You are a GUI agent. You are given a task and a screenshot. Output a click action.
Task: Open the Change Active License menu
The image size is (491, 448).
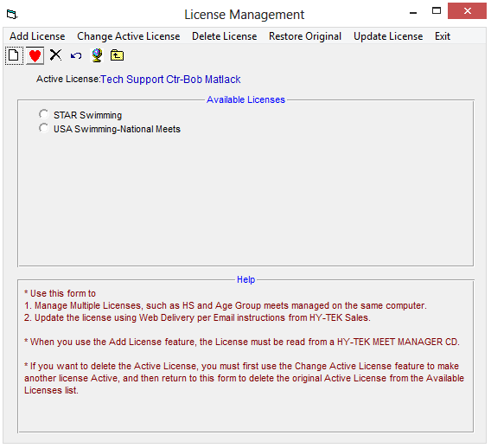click(129, 36)
